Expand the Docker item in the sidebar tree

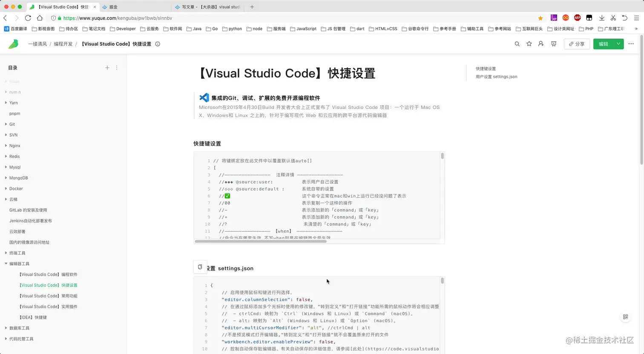pos(5,188)
